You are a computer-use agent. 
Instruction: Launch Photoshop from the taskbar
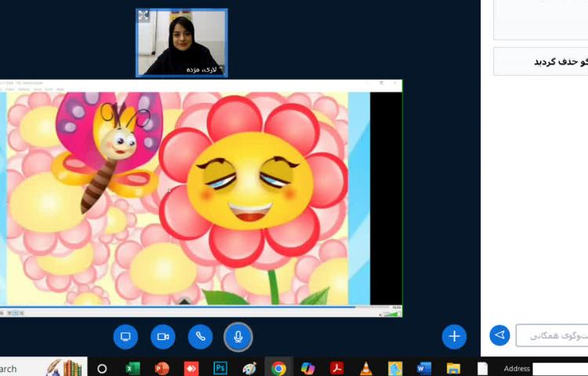(220, 368)
